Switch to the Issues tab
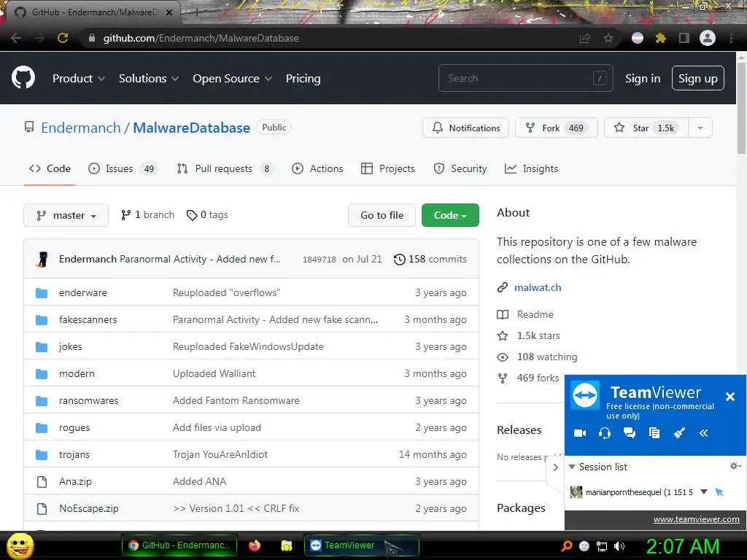747x560 pixels. [x=122, y=168]
